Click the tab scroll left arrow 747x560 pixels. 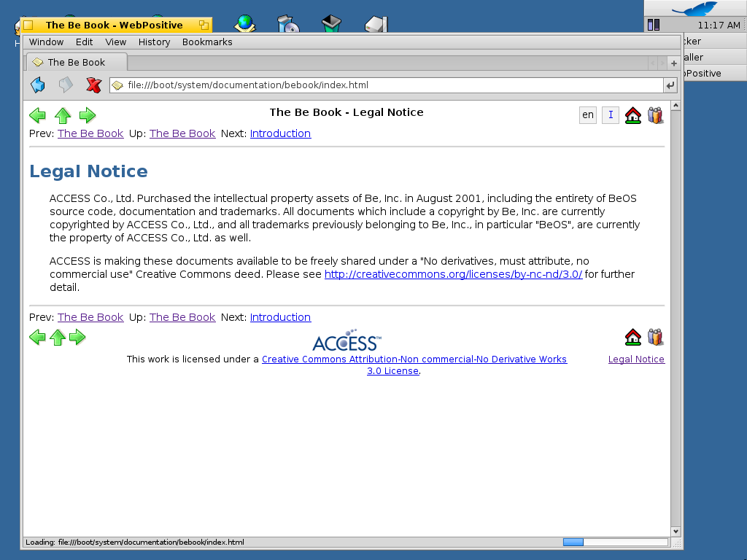[x=653, y=63]
